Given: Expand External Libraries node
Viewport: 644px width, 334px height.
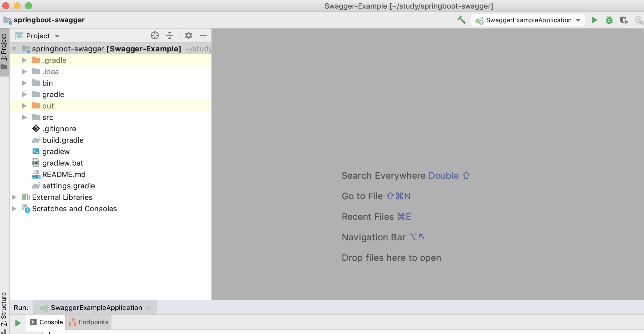Looking at the screenshot, I should coord(14,197).
